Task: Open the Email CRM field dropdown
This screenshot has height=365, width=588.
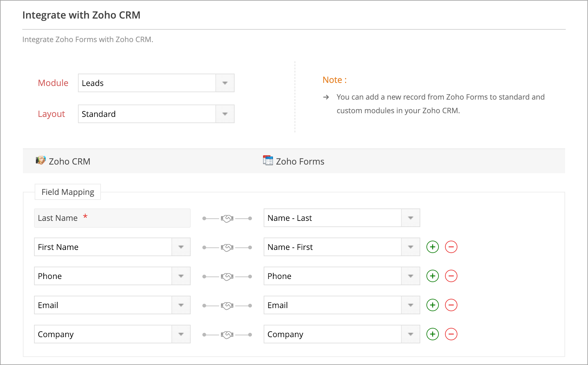Action: point(112,305)
